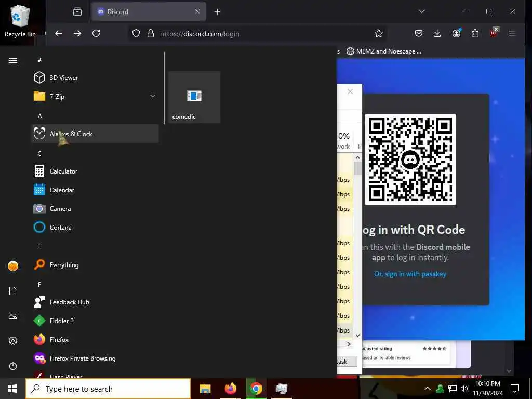Expand the Start menu hamburger

pyautogui.click(x=13, y=60)
